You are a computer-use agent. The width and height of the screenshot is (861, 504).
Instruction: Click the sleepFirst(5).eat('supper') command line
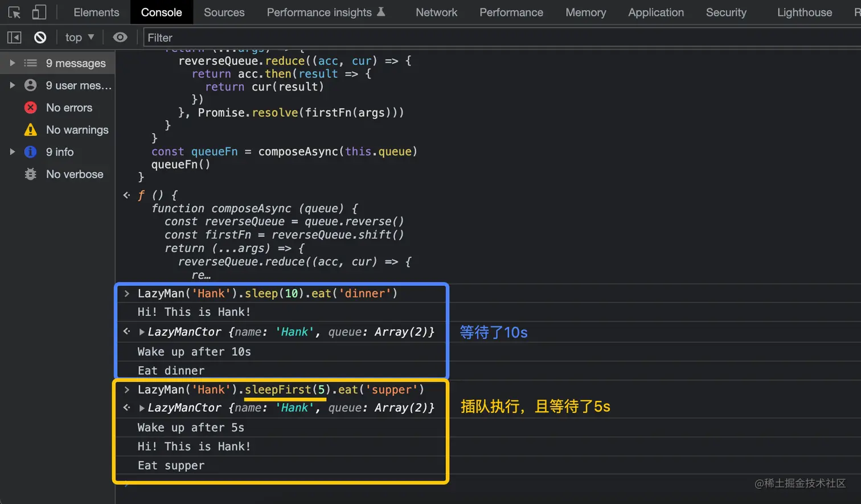pyautogui.click(x=281, y=390)
